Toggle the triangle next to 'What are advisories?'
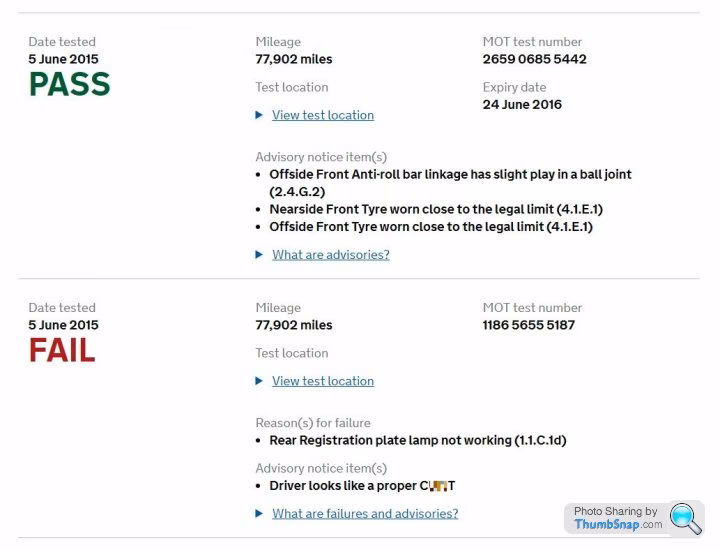 260,255
